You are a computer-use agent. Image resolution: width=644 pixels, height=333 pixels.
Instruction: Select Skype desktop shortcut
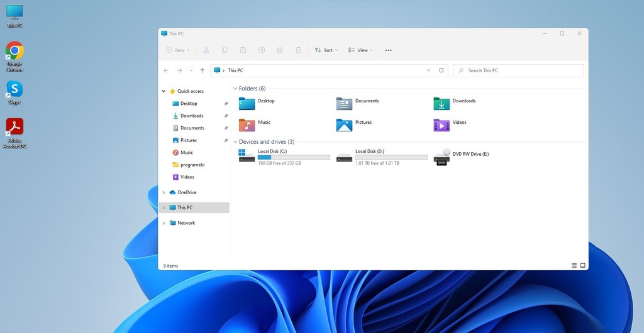(x=14, y=93)
